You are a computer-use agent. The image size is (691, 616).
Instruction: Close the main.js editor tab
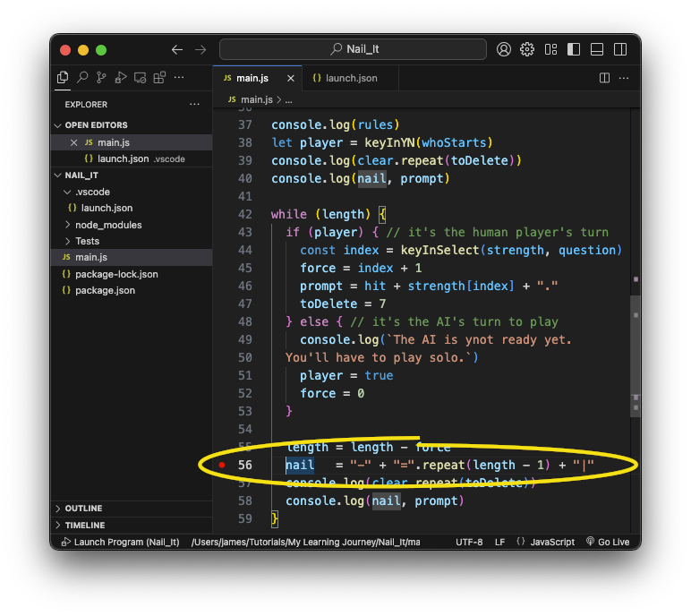click(290, 79)
